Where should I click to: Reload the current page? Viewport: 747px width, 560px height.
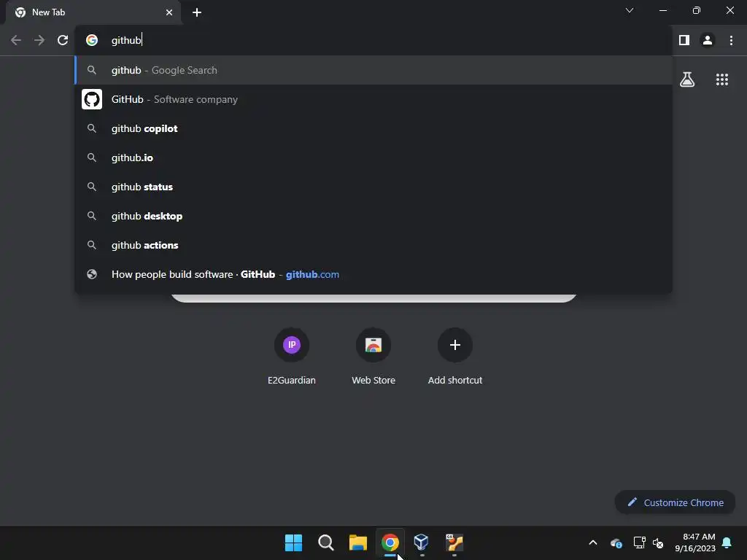tap(63, 41)
